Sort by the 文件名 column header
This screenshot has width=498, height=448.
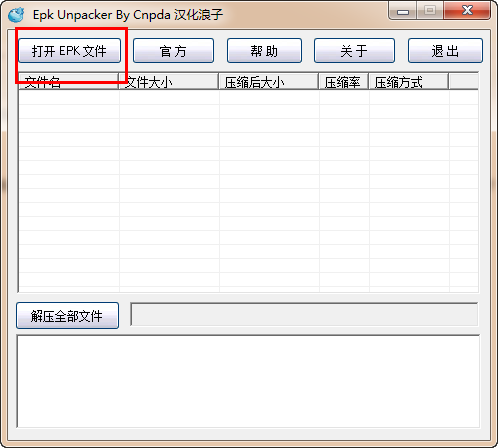click(68, 82)
